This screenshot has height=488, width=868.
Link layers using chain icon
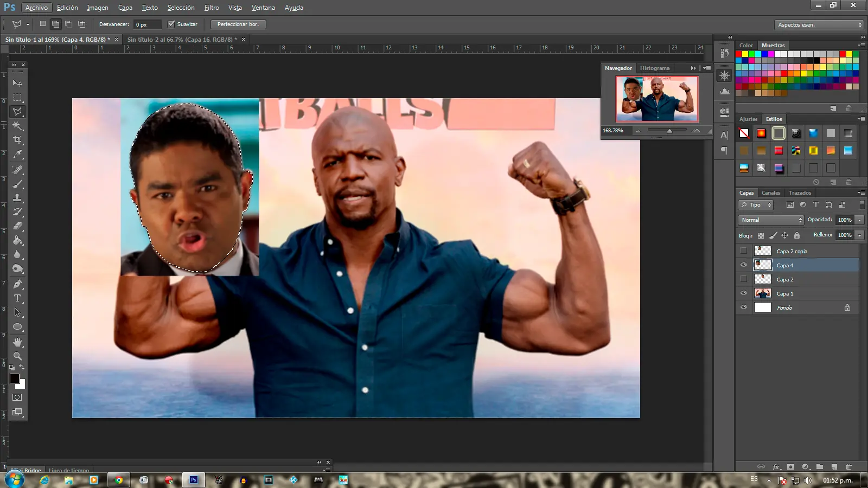pyautogui.click(x=761, y=467)
